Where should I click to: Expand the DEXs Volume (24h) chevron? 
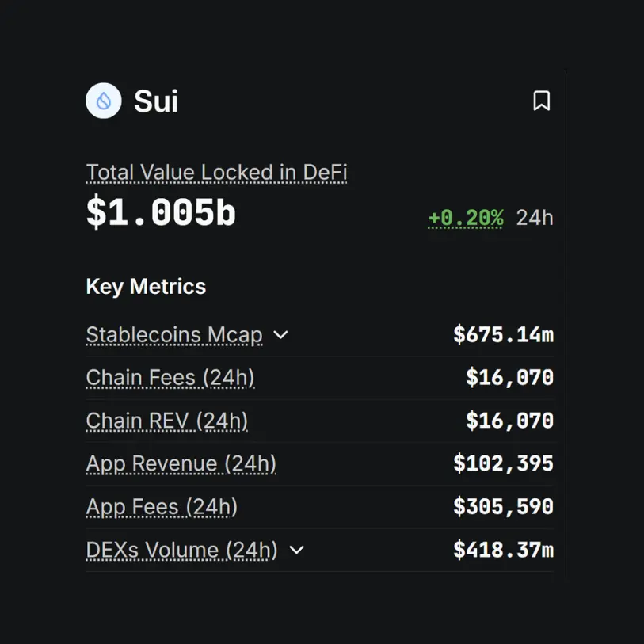click(296, 550)
